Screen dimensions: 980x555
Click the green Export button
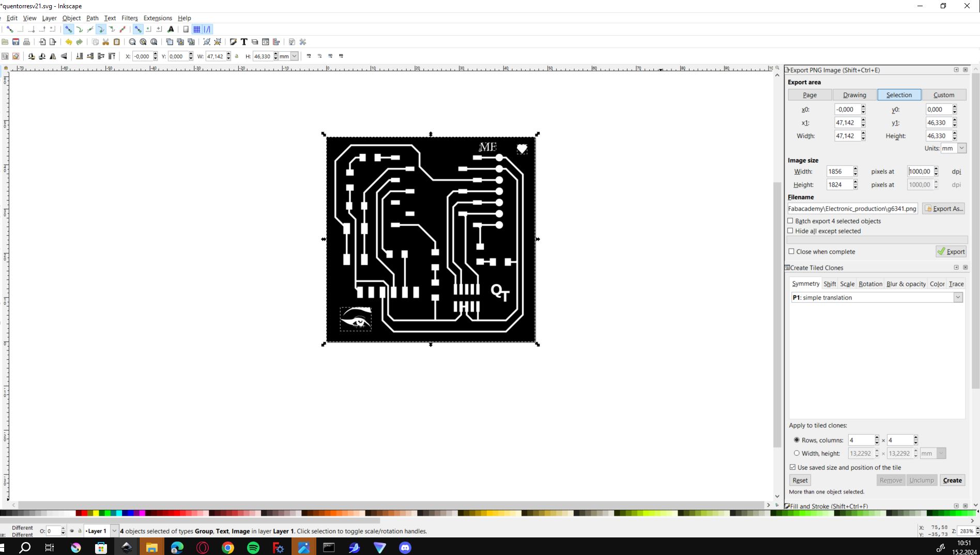[x=951, y=252]
